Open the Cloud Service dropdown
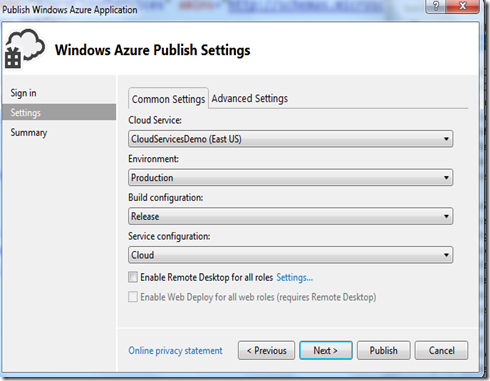490x381 pixels. coord(290,139)
